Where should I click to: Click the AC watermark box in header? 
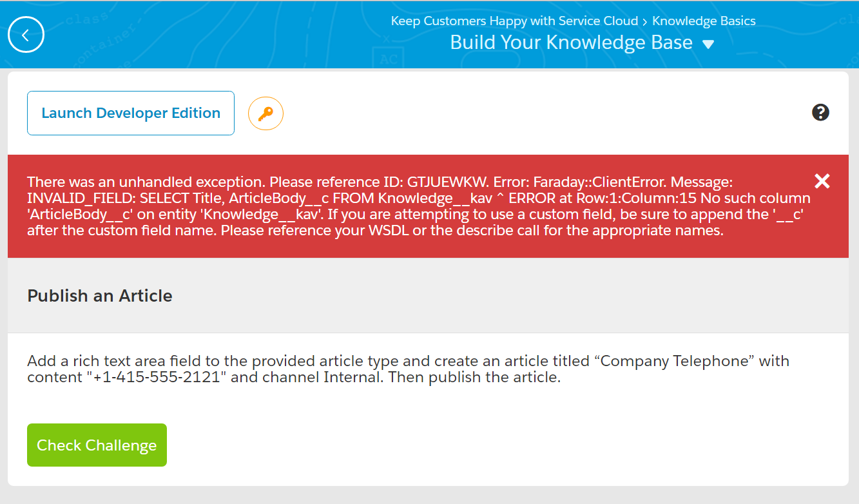pyautogui.click(x=388, y=59)
